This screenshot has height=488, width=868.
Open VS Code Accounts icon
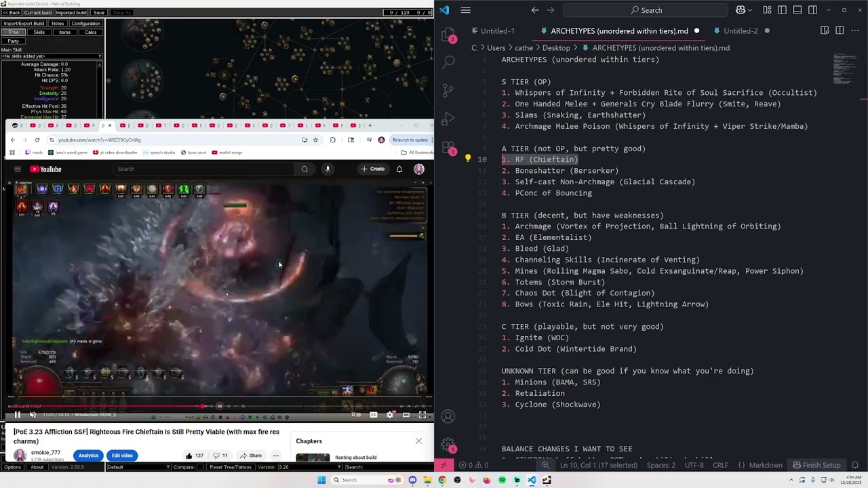click(x=448, y=416)
